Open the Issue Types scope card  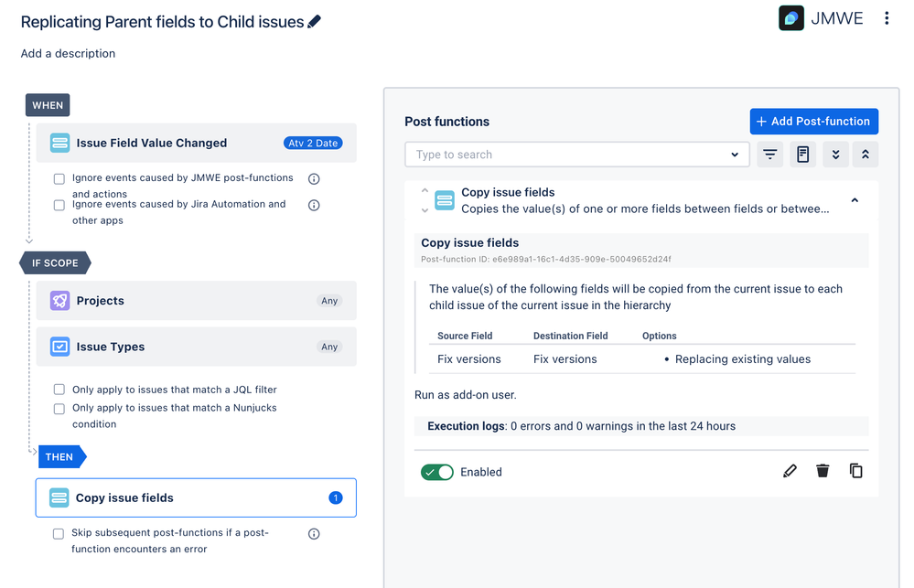coord(197,347)
